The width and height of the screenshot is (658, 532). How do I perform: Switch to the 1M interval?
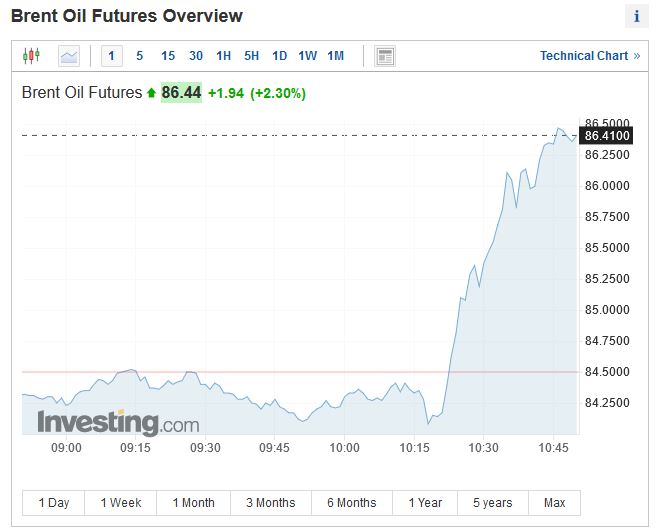pyautogui.click(x=336, y=56)
